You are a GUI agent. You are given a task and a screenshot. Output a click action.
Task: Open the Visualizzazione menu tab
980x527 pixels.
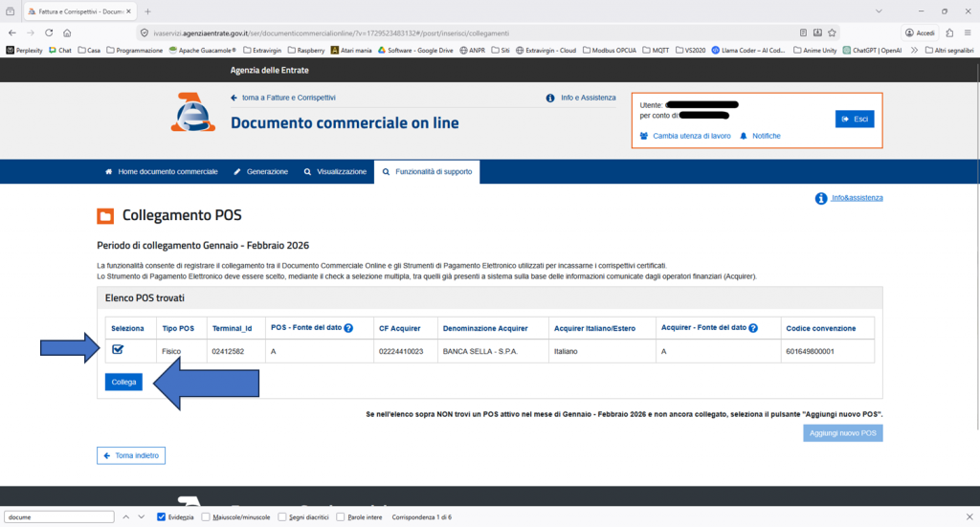[x=335, y=172]
